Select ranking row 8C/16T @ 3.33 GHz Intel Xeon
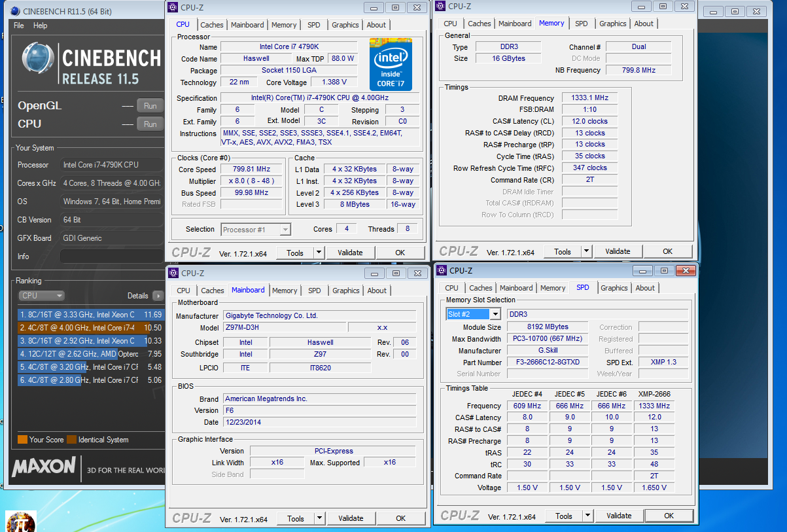The image size is (787, 532). click(x=90, y=315)
